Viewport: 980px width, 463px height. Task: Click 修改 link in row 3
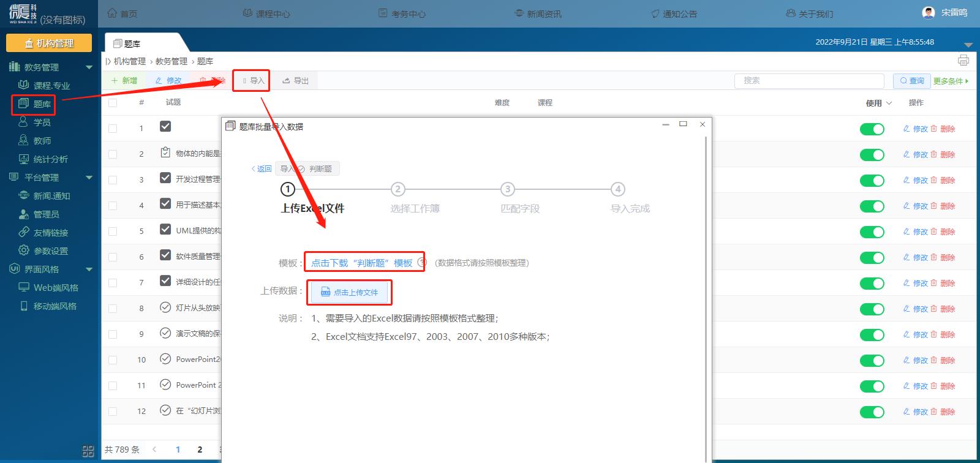pyautogui.click(x=916, y=180)
